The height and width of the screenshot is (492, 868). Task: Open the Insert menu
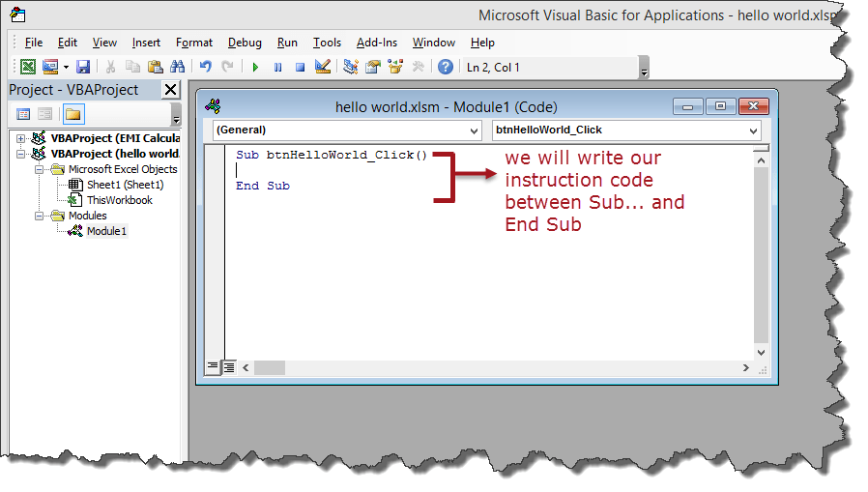click(146, 43)
